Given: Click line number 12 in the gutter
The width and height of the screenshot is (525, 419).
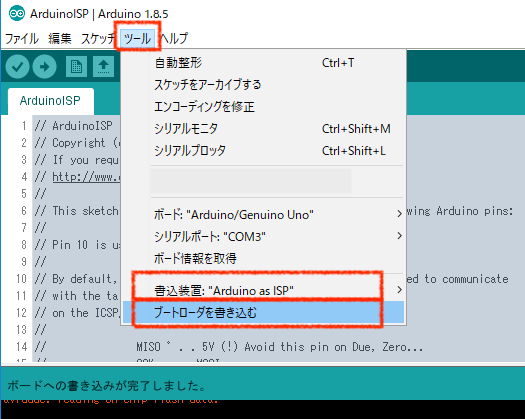Looking at the screenshot, I should (x=21, y=313).
